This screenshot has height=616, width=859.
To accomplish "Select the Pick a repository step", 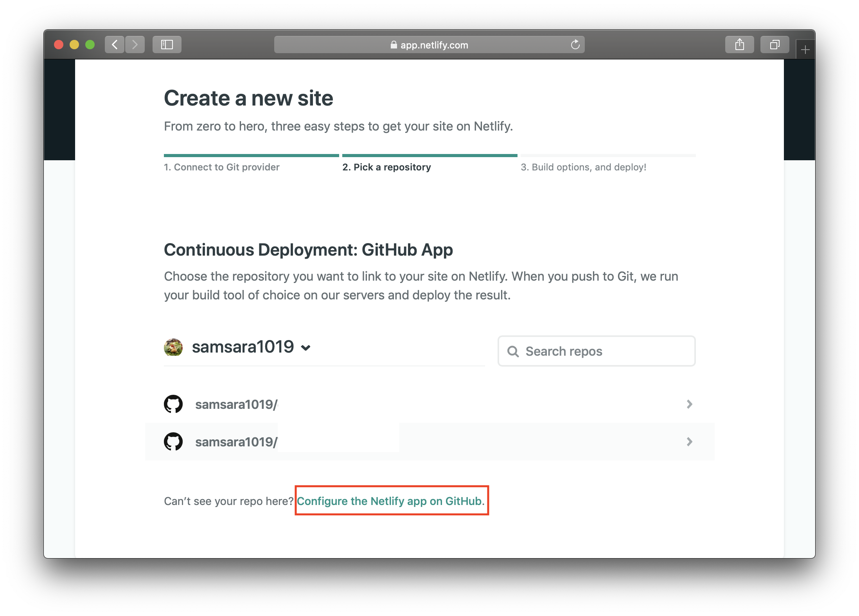I will pos(386,167).
